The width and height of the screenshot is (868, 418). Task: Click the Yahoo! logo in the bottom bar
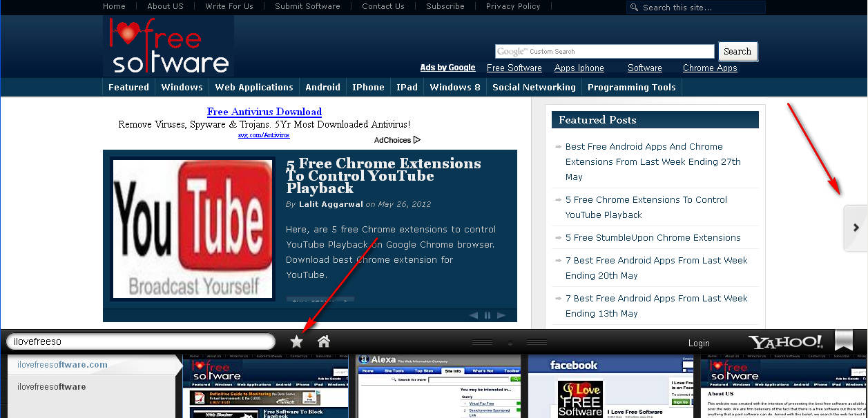click(786, 342)
